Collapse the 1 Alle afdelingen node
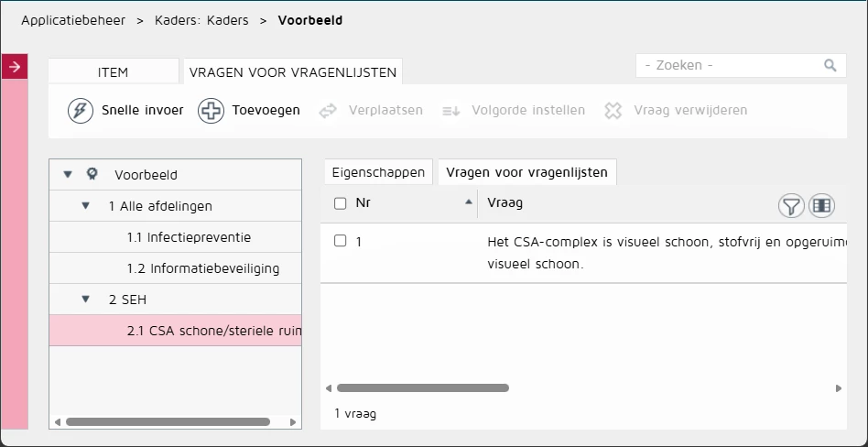 click(x=85, y=205)
